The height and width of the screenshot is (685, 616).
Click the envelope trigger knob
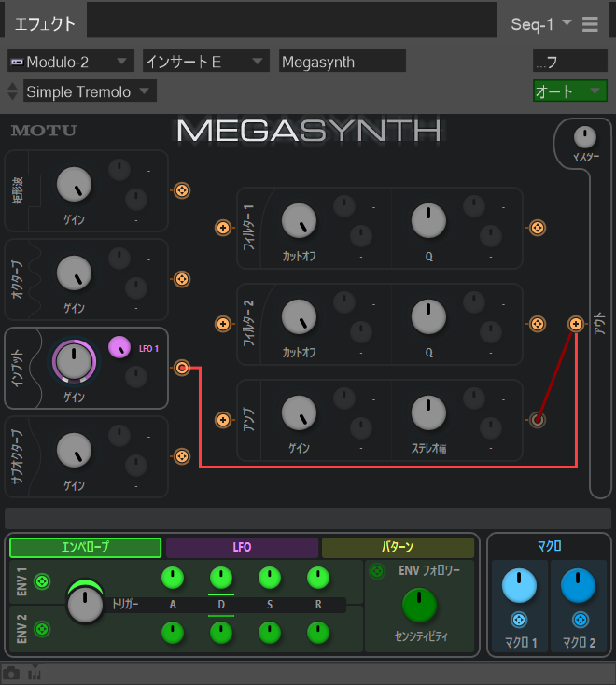(85, 605)
